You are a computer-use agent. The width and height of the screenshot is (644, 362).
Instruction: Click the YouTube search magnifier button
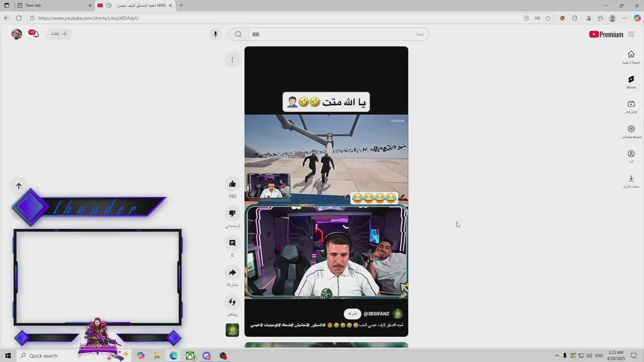(x=238, y=34)
